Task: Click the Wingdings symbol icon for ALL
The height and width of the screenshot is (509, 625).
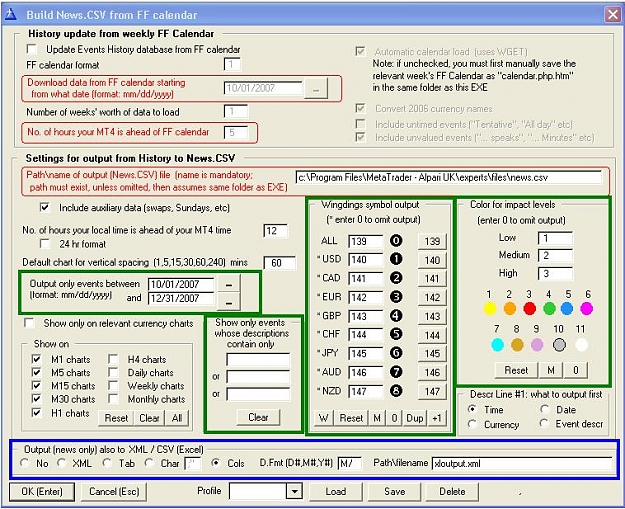Action: coord(396,240)
